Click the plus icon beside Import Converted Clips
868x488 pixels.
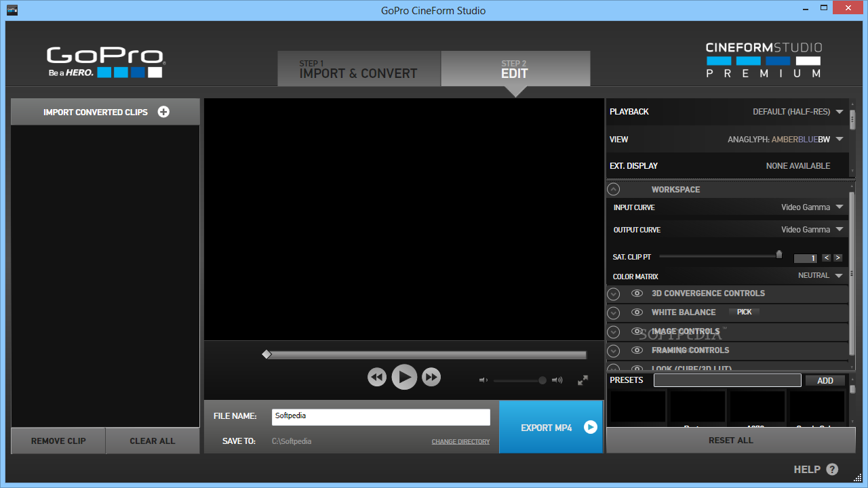point(163,112)
